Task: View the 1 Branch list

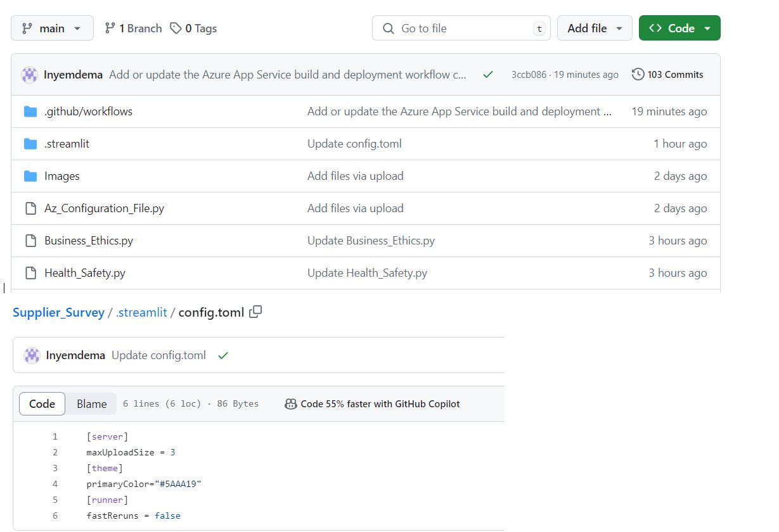Action: [133, 28]
